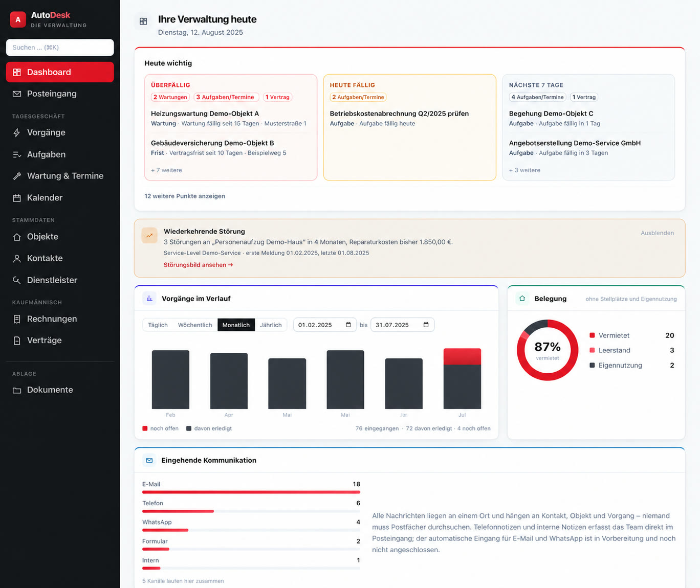Follow the Störungsbild ansehen link

(x=199, y=265)
